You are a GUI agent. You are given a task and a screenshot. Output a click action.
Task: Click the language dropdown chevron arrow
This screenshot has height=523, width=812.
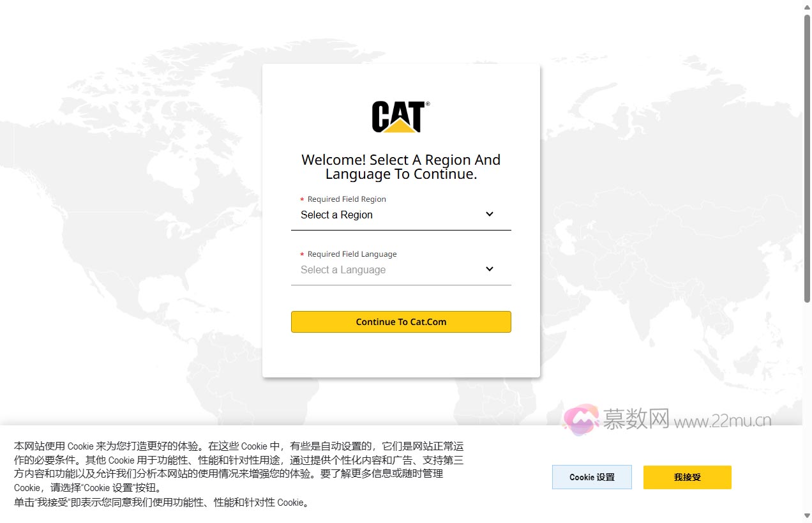point(489,269)
